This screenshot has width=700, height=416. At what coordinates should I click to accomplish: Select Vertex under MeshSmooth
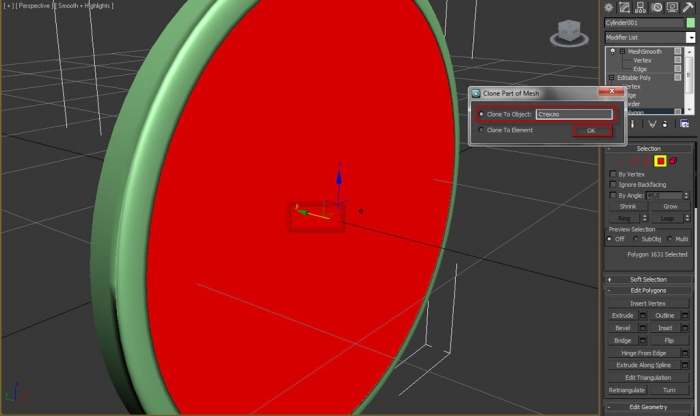click(642, 60)
